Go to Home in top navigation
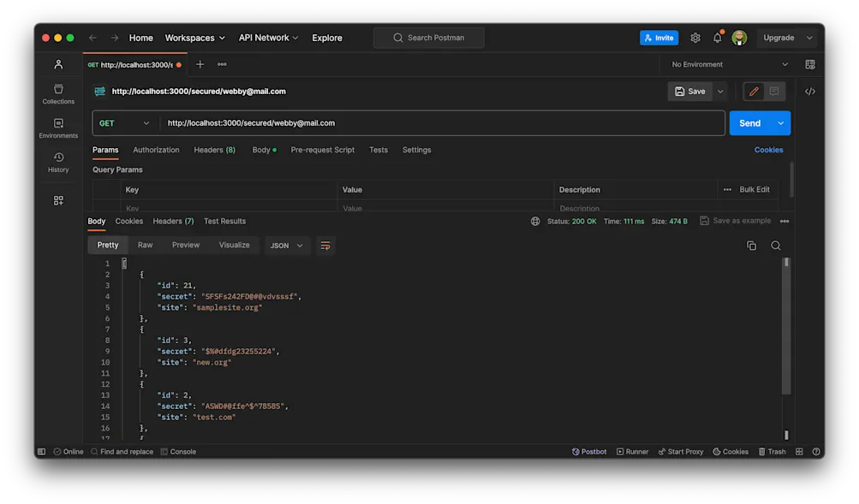The width and height of the screenshot is (859, 504). 140,38
